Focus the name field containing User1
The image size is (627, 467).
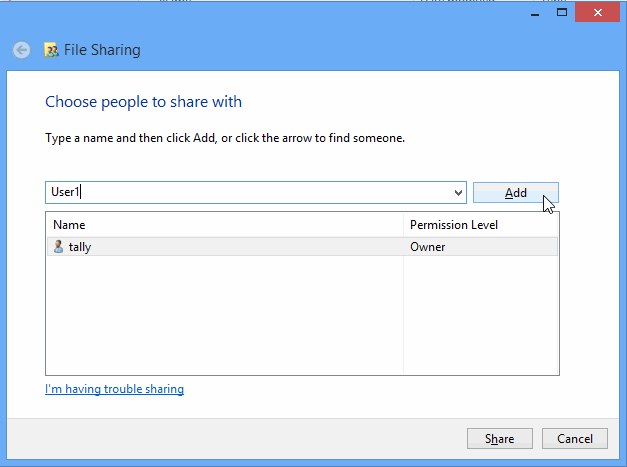pyautogui.click(x=250, y=193)
